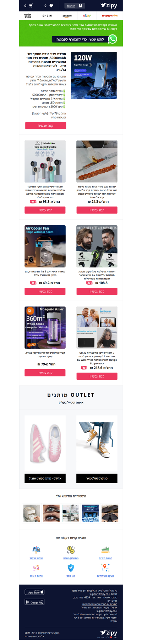
Task: Click the Zipy logo in the header
Action: pyautogui.click(x=109, y=5)
